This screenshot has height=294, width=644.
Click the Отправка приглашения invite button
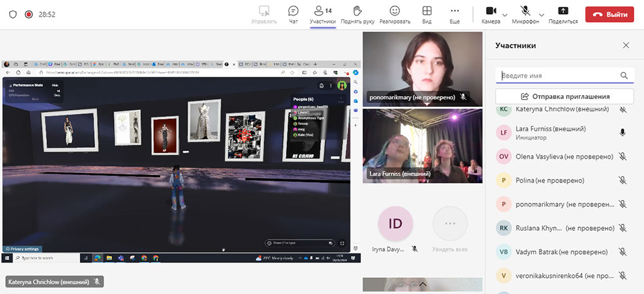pyautogui.click(x=564, y=96)
